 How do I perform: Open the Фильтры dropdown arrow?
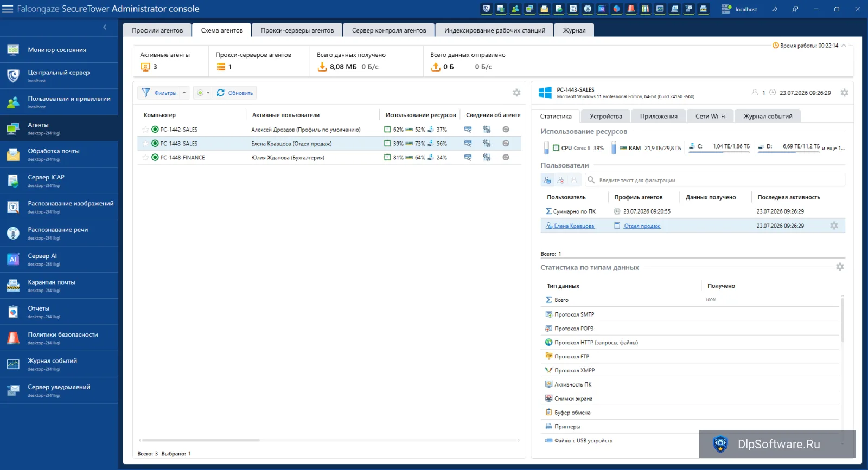[184, 93]
